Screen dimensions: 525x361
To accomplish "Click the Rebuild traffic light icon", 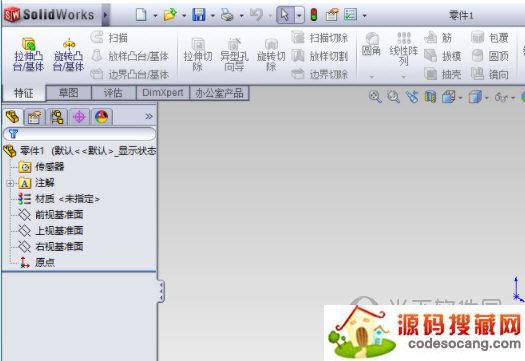I will tap(314, 15).
